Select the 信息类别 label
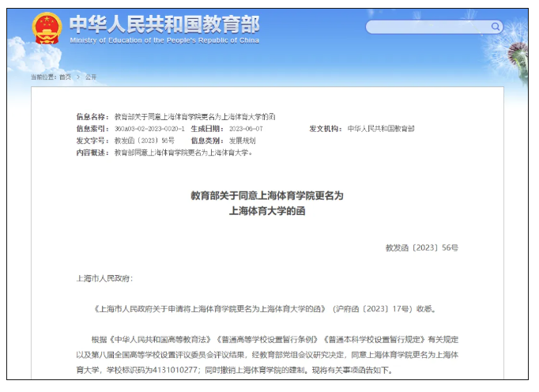The width and height of the screenshot is (539, 392). (x=207, y=141)
